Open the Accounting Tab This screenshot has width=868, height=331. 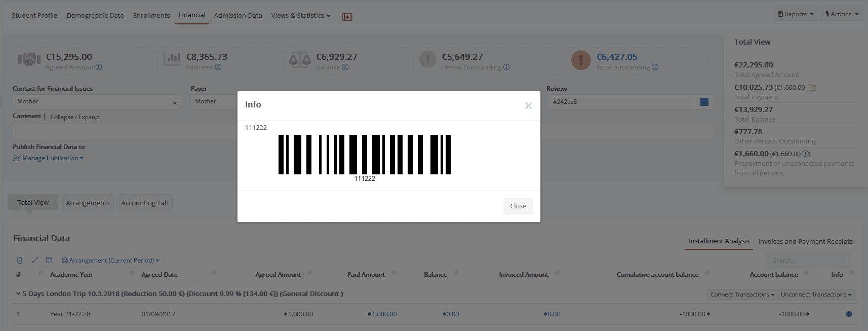point(145,203)
